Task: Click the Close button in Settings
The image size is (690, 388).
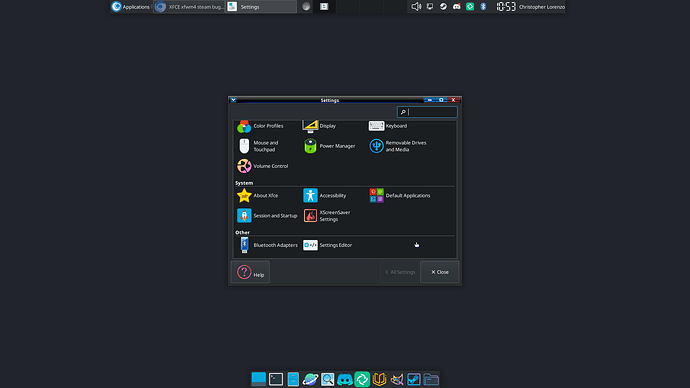Action: coord(440,272)
